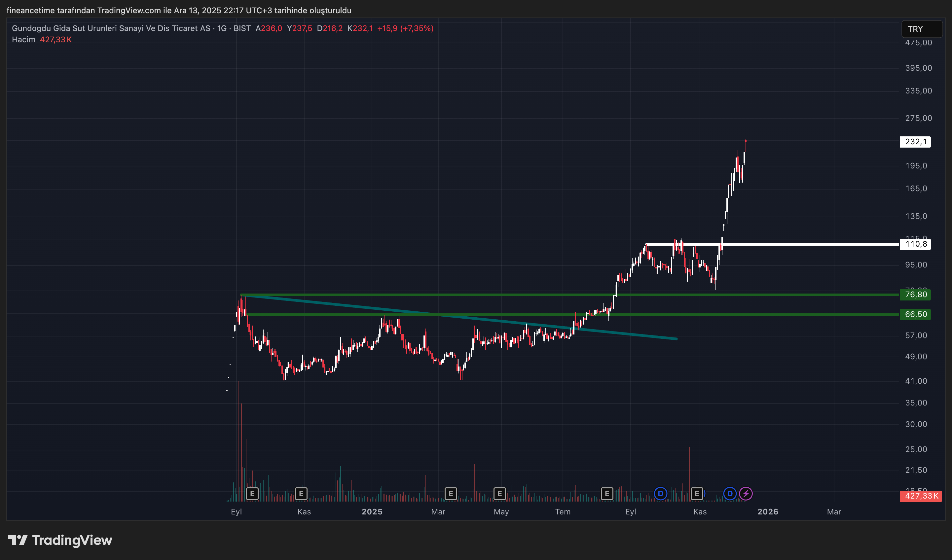
Task: Click the second E earnings marker from left
Action: tap(301, 494)
